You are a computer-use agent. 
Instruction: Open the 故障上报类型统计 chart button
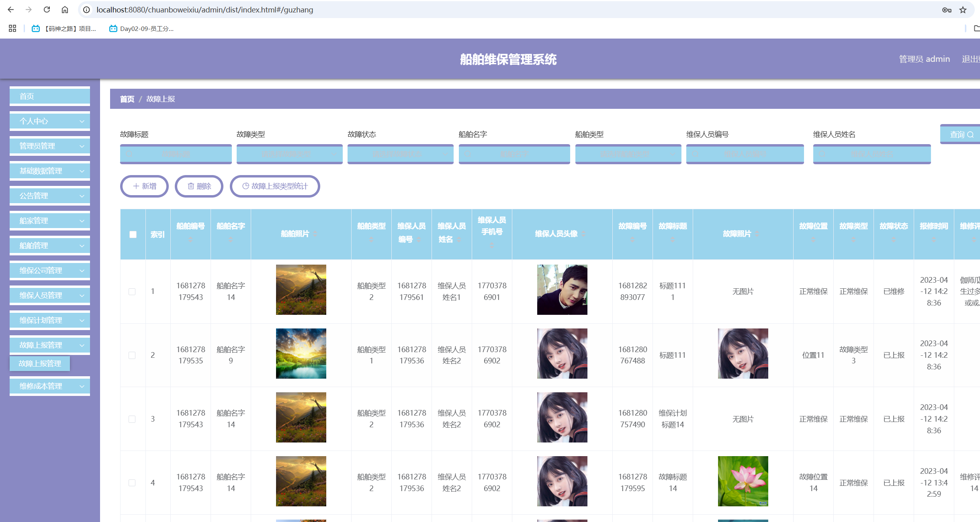[275, 186]
